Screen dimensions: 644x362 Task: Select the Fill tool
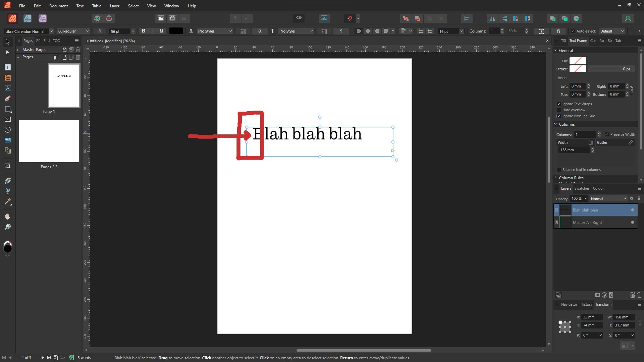pos(7,181)
